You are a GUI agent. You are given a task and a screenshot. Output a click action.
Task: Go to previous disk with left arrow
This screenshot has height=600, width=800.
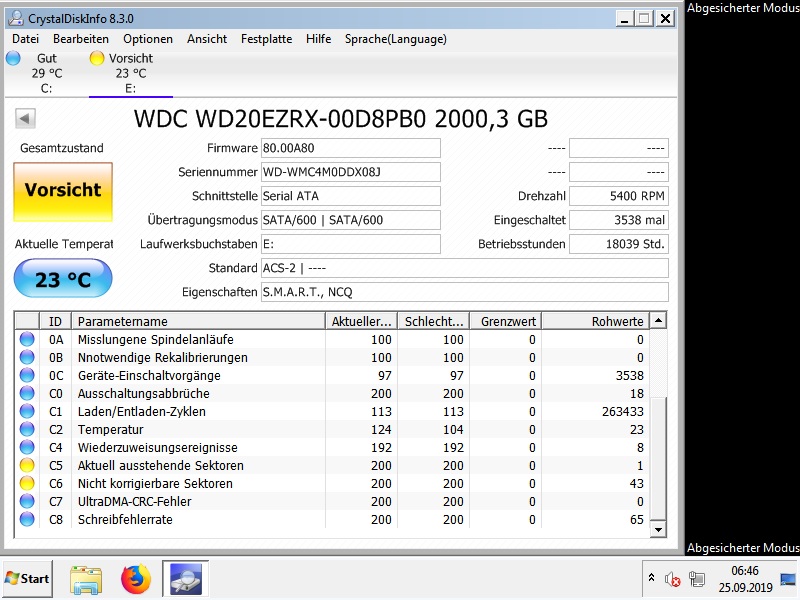[25, 119]
